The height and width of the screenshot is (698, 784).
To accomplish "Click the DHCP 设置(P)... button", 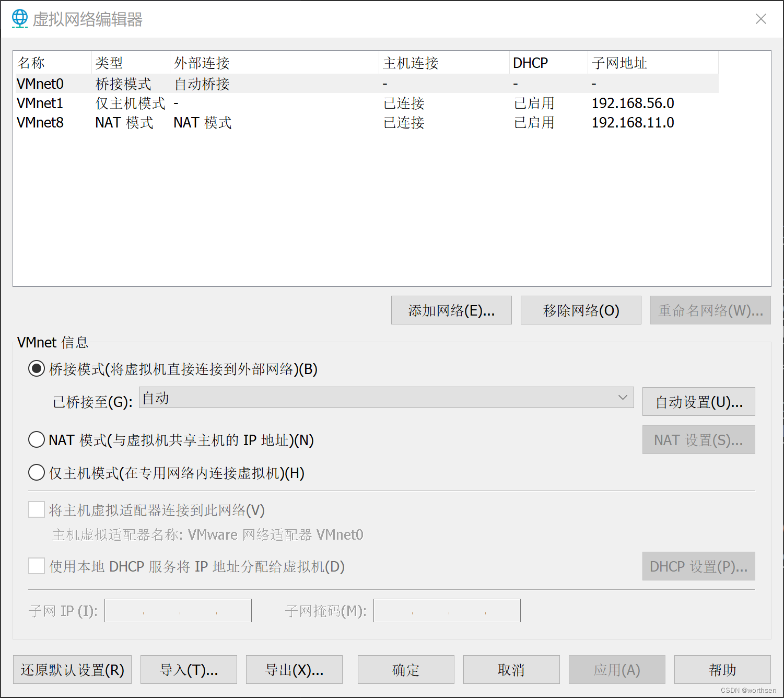I will tap(699, 566).
